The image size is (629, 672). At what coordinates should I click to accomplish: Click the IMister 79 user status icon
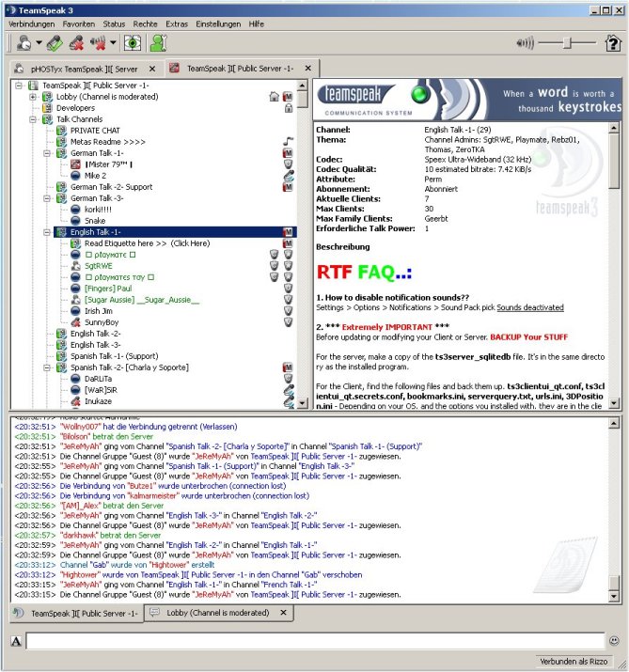(x=75, y=164)
